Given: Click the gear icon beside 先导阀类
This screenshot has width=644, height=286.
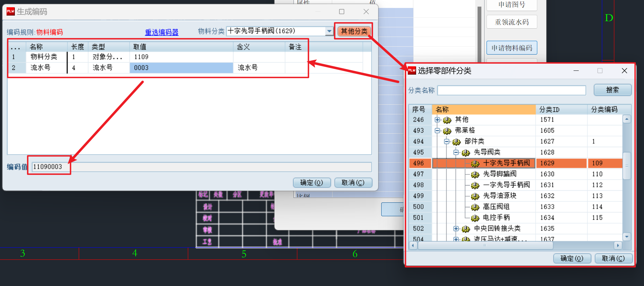Looking at the screenshot, I should point(466,153).
